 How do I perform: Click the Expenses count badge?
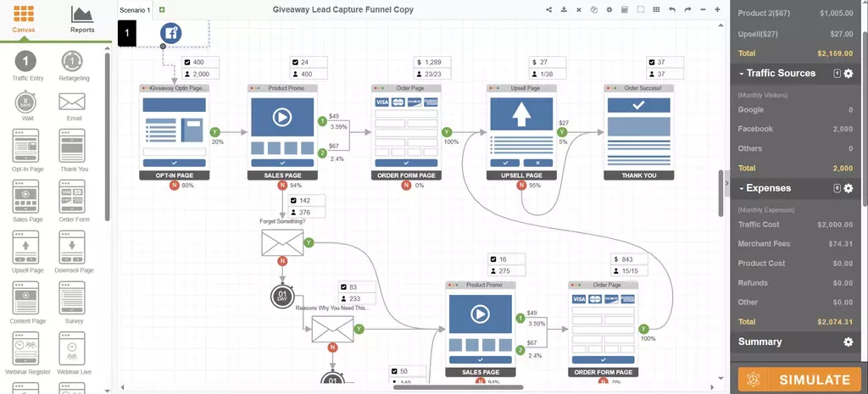tap(837, 189)
